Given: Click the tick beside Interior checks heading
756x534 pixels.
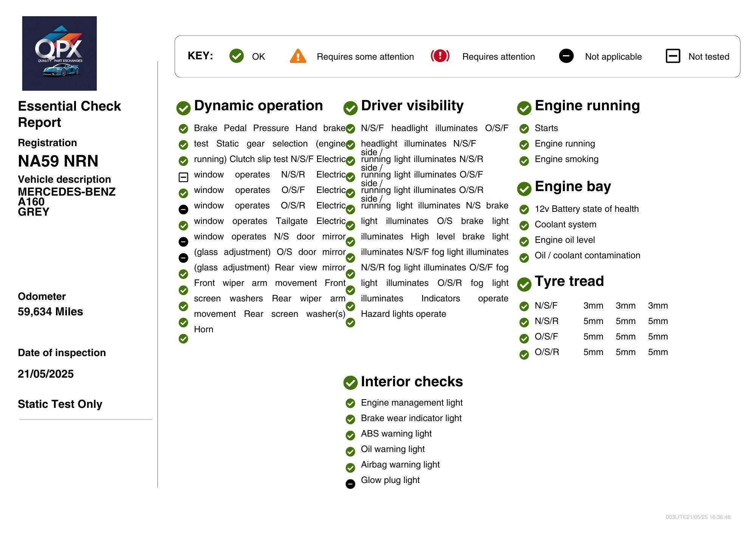Looking at the screenshot, I should 350,383.
